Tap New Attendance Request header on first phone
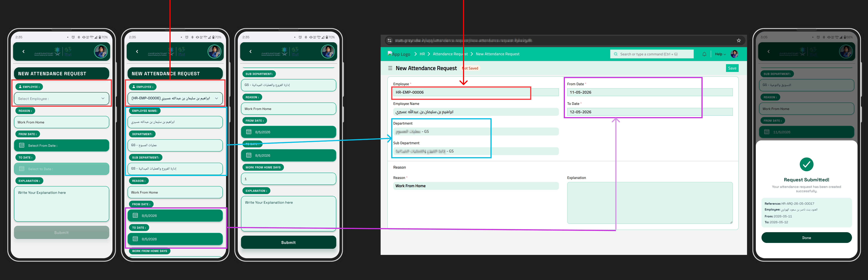 (x=62, y=73)
